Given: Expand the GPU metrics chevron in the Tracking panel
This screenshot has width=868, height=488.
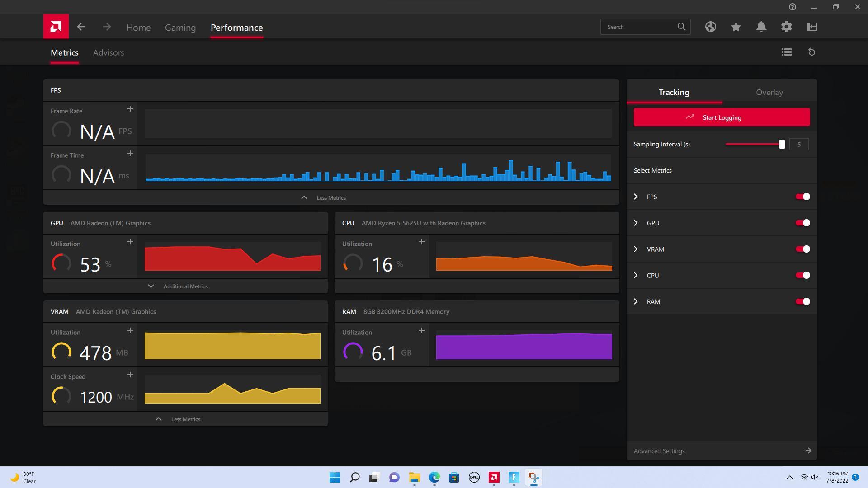Looking at the screenshot, I should [x=636, y=223].
